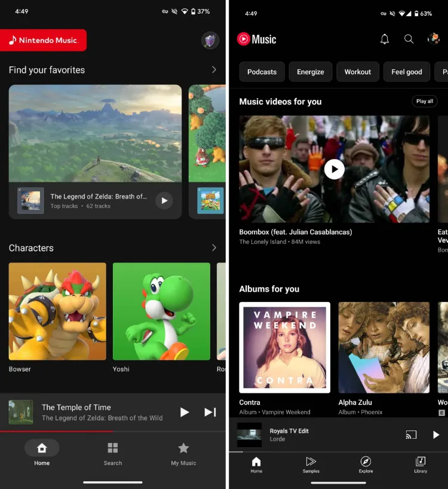
Task: Play The Temple of Time track
Action: [185, 412]
